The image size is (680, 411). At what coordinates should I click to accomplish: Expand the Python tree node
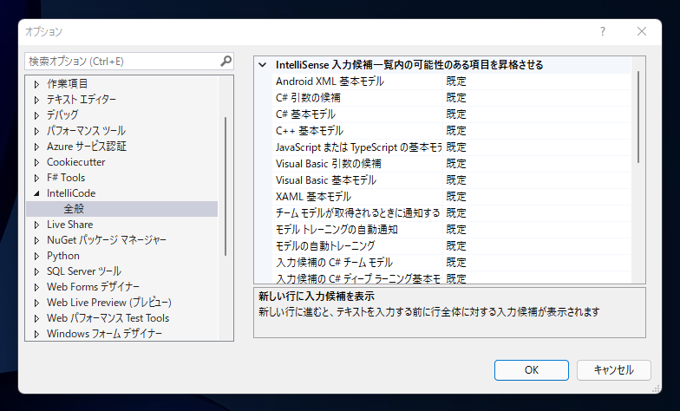coord(37,255)
